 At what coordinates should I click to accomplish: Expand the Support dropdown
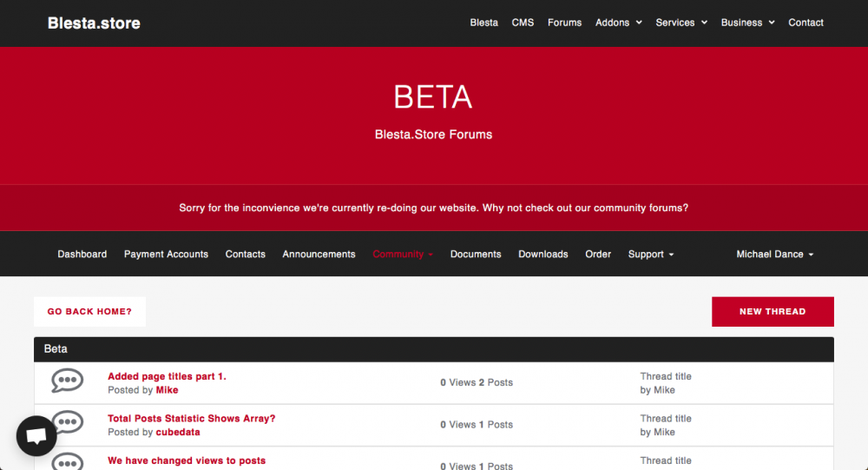click(x=651, y=254)
